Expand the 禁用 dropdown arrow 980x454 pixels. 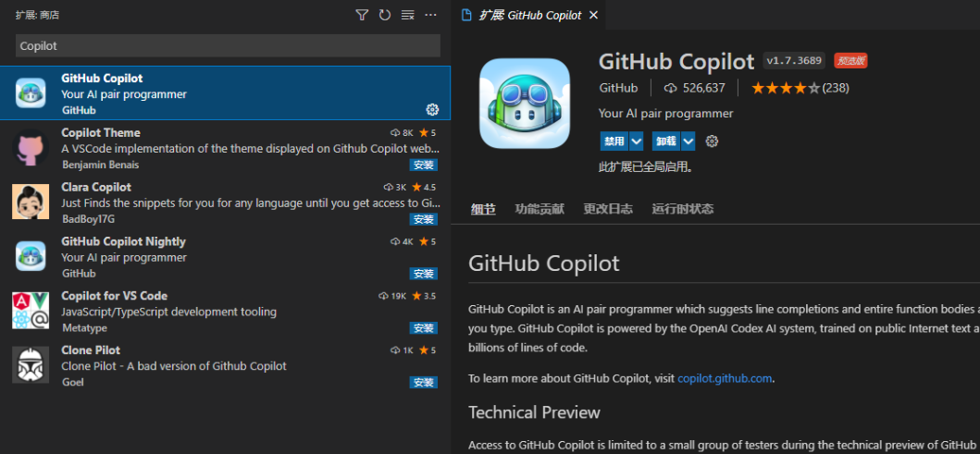pos(637,141)
